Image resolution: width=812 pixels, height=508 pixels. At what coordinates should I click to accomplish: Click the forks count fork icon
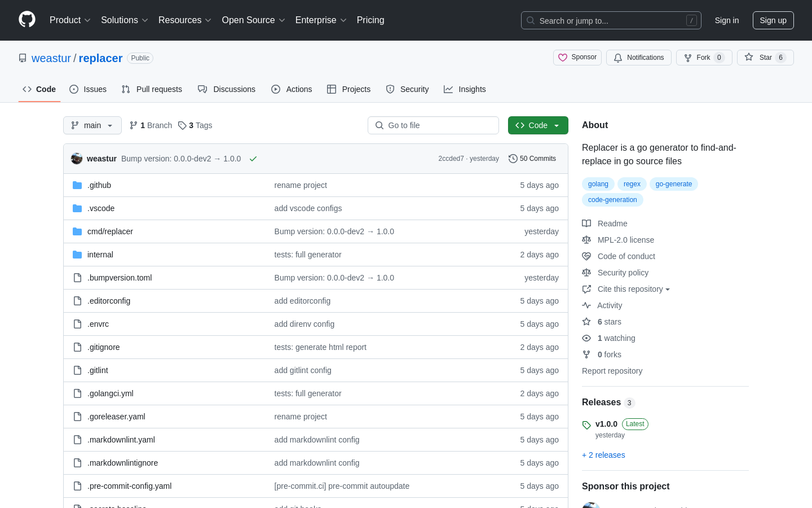tap(586, 354)
